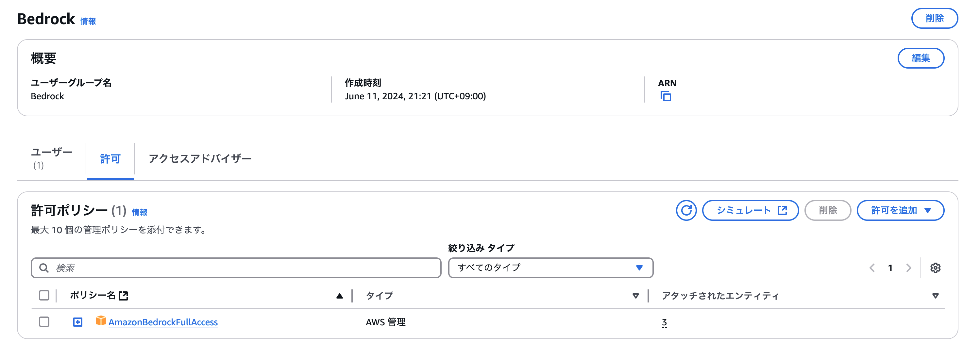The width and height of the screenshot is (980, 358).
Task: Switch to the ユーザー tab
Action: (51, 158)
